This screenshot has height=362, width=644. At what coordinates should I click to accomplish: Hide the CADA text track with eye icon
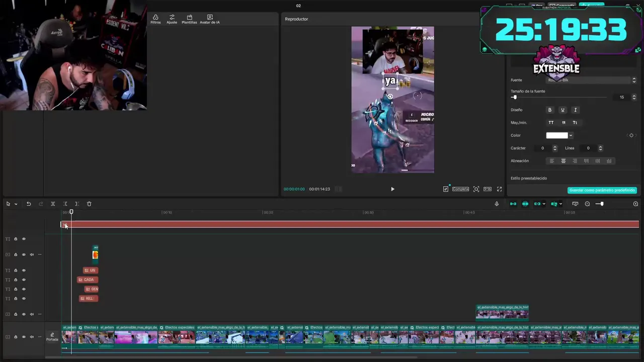pos(24,280)
